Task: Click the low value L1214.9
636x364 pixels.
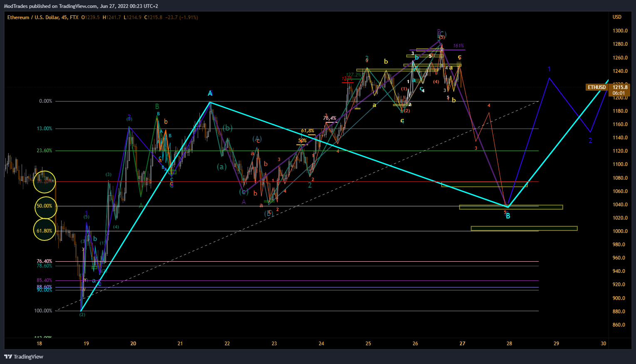Action: pos(132,17)
